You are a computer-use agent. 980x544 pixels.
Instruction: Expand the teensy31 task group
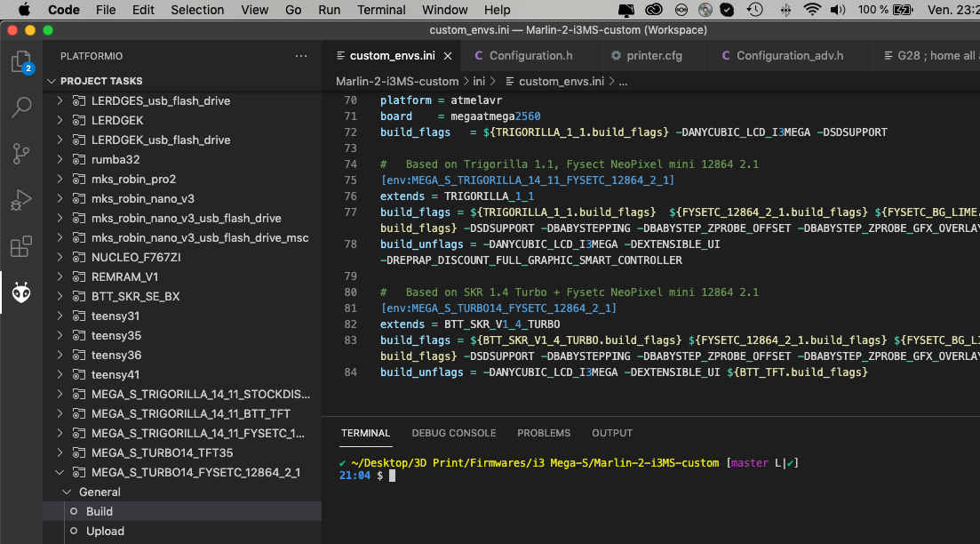[x=60, y=316]
